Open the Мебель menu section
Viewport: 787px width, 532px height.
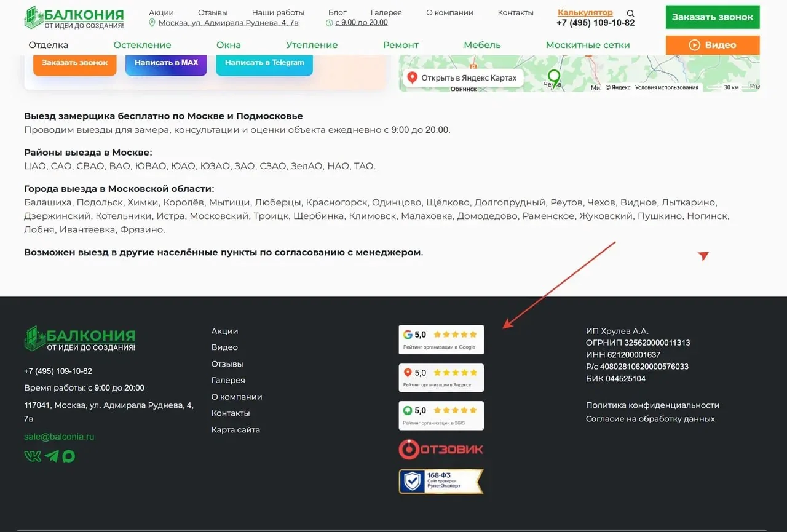point(482,45)
